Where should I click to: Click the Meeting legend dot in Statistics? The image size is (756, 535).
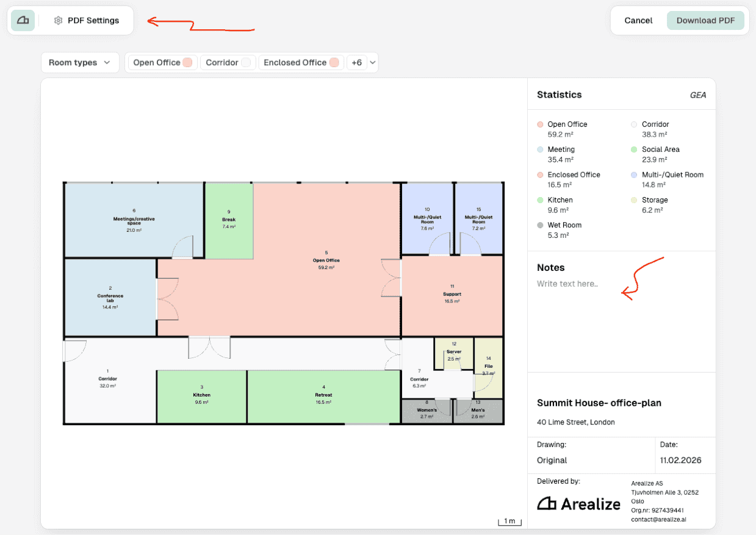click(x=540, y=149)
